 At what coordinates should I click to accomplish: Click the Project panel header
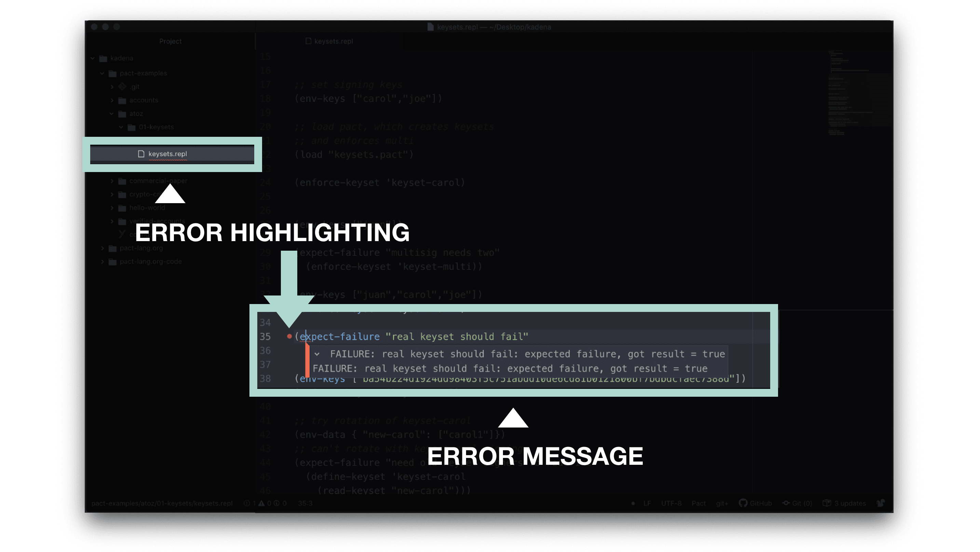point(170,41)
